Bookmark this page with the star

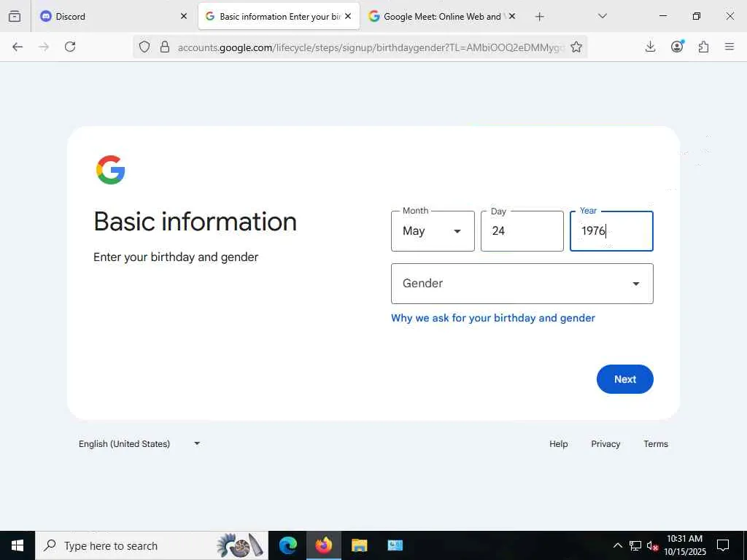pyautogui.click(x=576, y=47)
